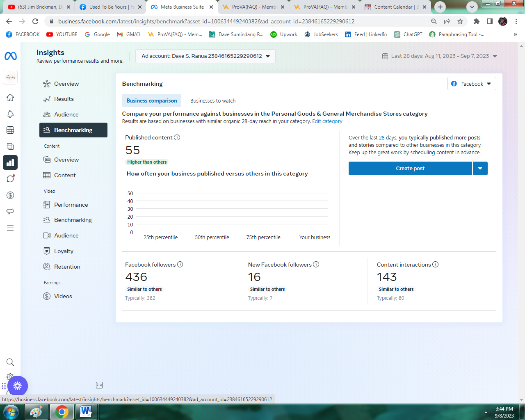The width and height of the screenshot is (525, 420).
Task: Open the Chrome profile avatar
Action: [x=503, y=21]
